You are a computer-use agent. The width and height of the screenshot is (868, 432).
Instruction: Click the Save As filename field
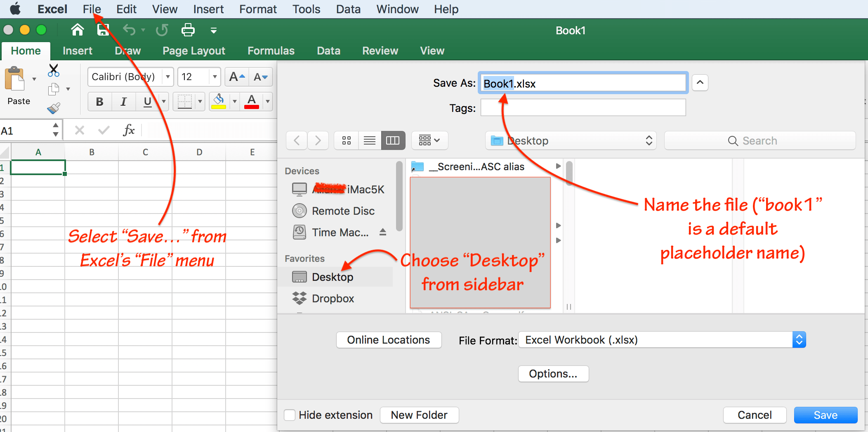tap(583, 83)
